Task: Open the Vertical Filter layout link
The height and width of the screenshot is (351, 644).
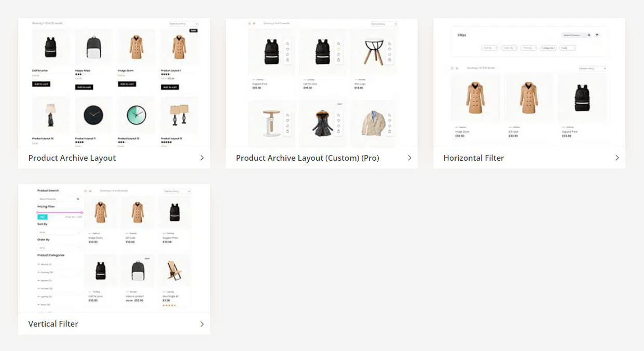Action: coord(53,324)
